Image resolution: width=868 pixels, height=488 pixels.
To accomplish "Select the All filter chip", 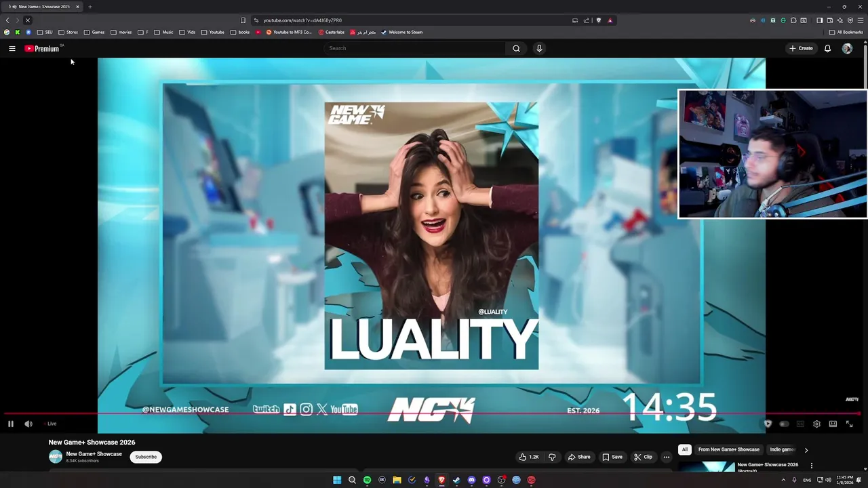I will click(x=684, y=449).
